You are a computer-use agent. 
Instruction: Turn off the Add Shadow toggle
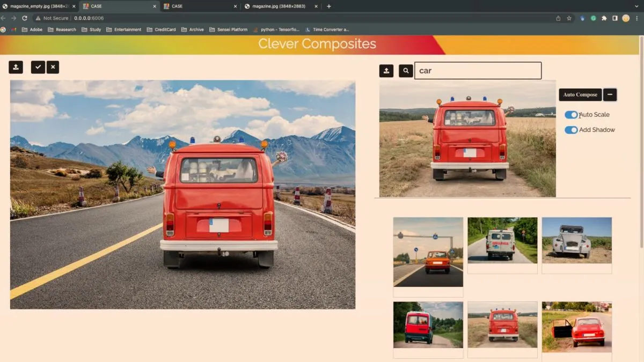click(571, 130)
